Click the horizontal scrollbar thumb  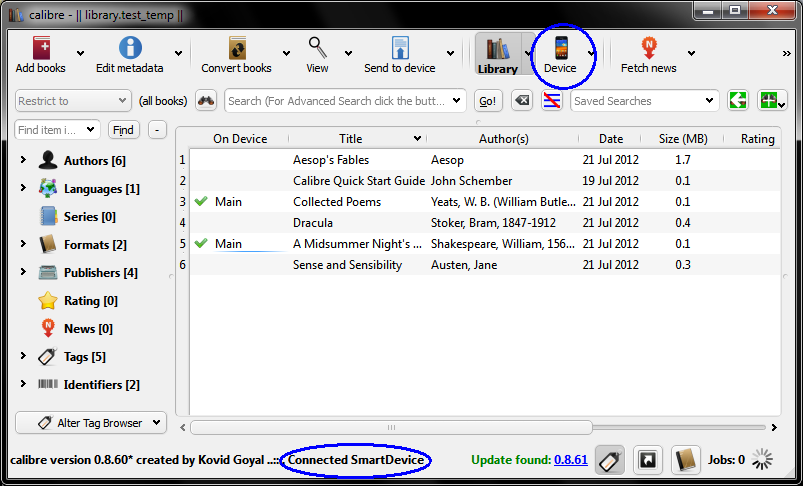click(x=391, y=427)
